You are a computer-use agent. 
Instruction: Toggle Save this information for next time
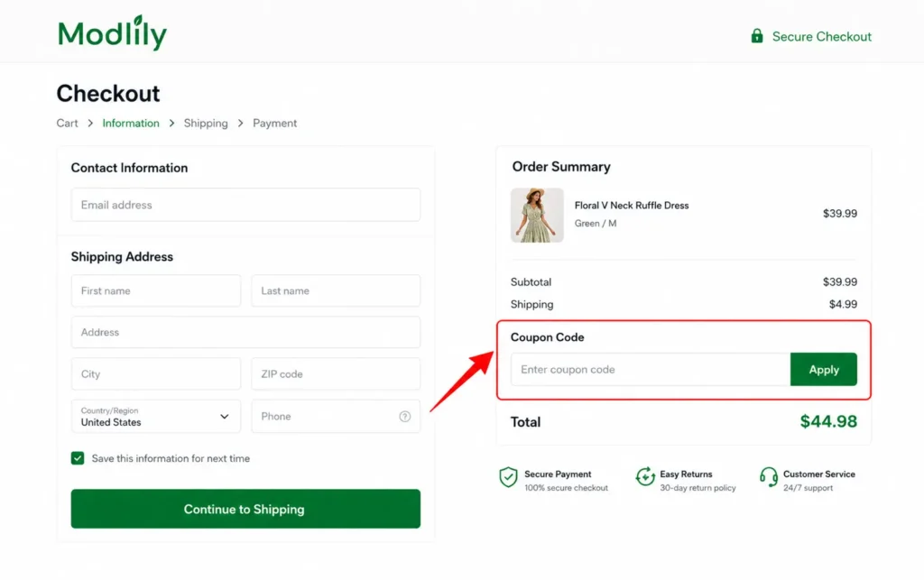[78, 458]
